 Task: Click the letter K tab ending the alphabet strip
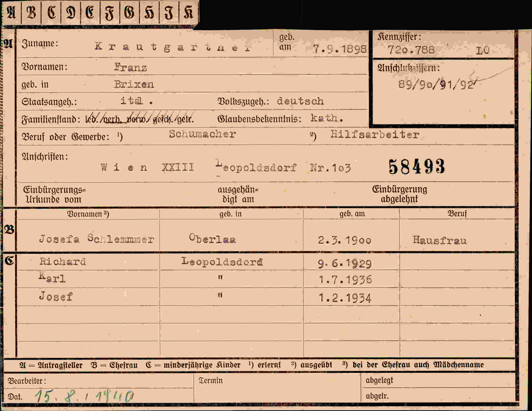[x=189, y=12]
